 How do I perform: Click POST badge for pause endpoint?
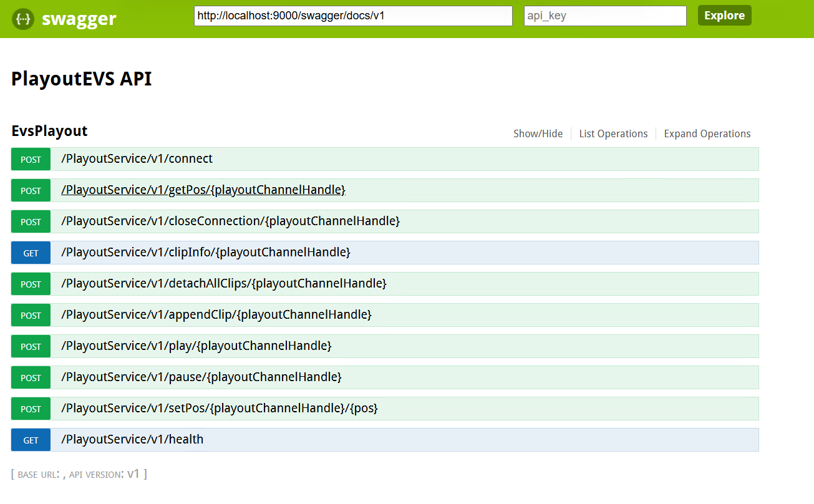[x=31, y=377]
